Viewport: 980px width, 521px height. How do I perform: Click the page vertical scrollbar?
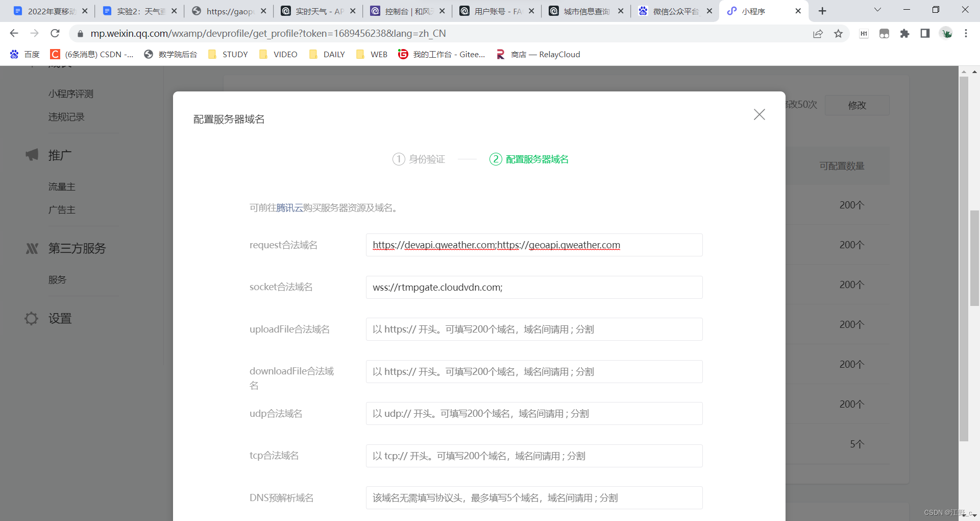(975, 258)
